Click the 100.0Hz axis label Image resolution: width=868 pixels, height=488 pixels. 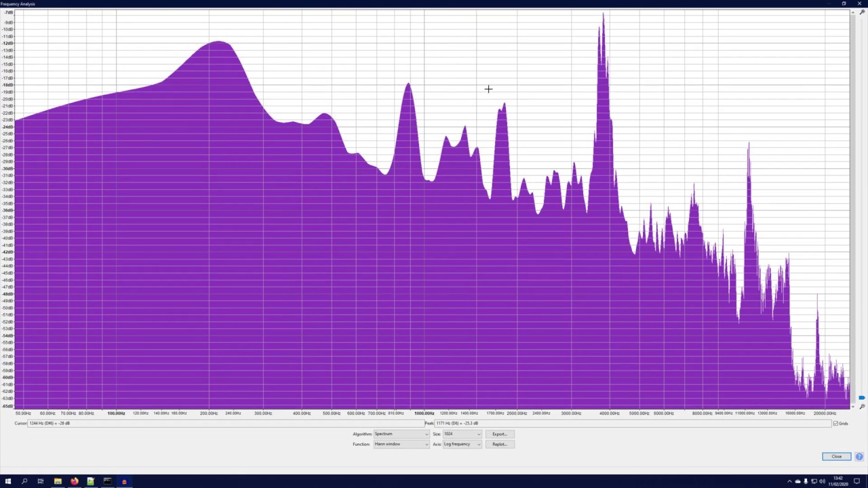116,413
